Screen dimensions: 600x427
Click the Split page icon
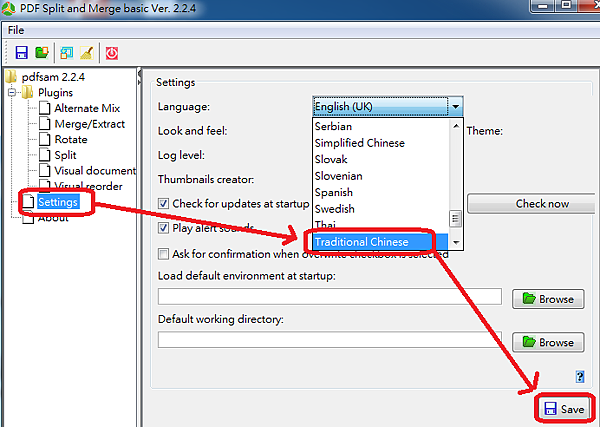(45, 155)
